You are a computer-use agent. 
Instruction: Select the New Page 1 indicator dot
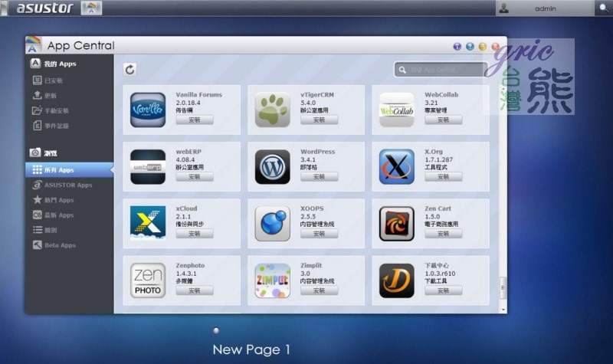(x=216, y=330)
